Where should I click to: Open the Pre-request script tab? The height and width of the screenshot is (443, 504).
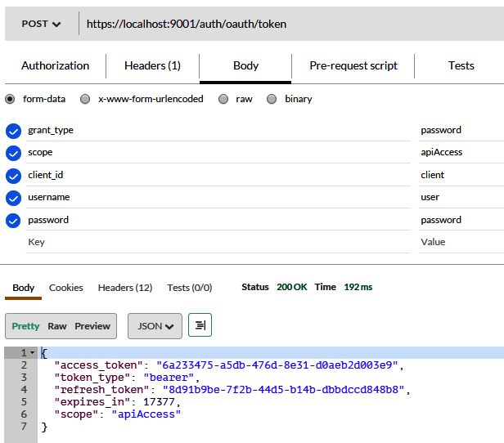[x=353, y=66]
